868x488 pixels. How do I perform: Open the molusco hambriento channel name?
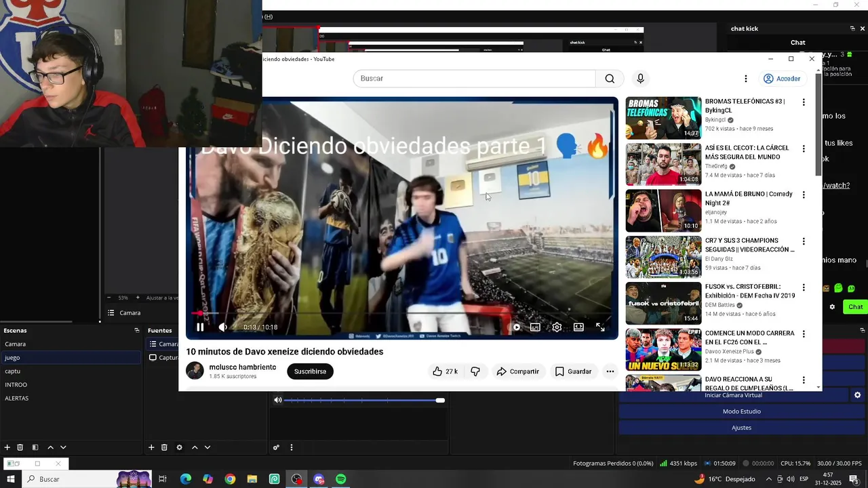tap(243, 367)
